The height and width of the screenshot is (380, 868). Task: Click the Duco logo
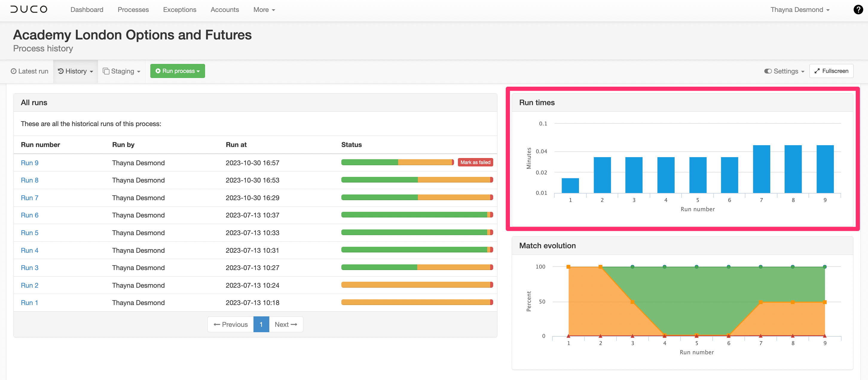coord(29,10)
